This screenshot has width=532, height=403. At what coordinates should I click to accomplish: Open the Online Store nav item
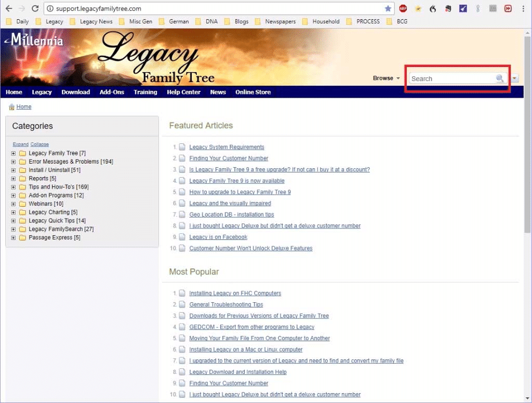click(253, 92)
